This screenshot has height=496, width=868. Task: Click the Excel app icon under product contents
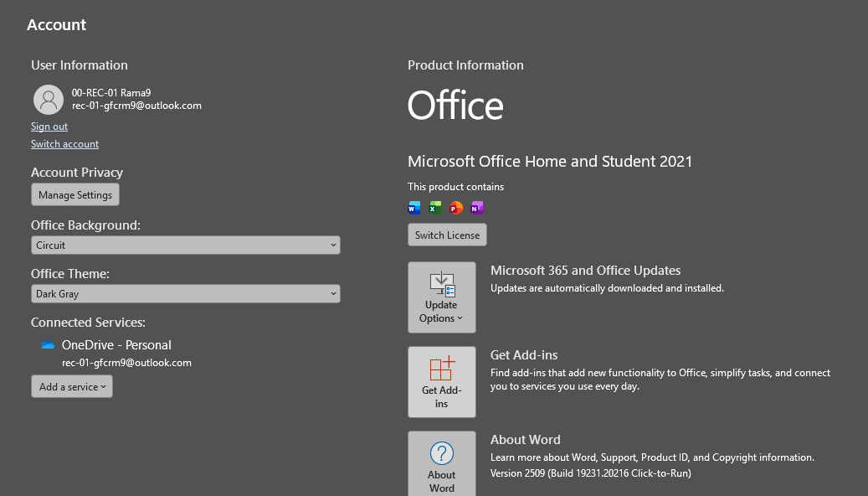435,208
